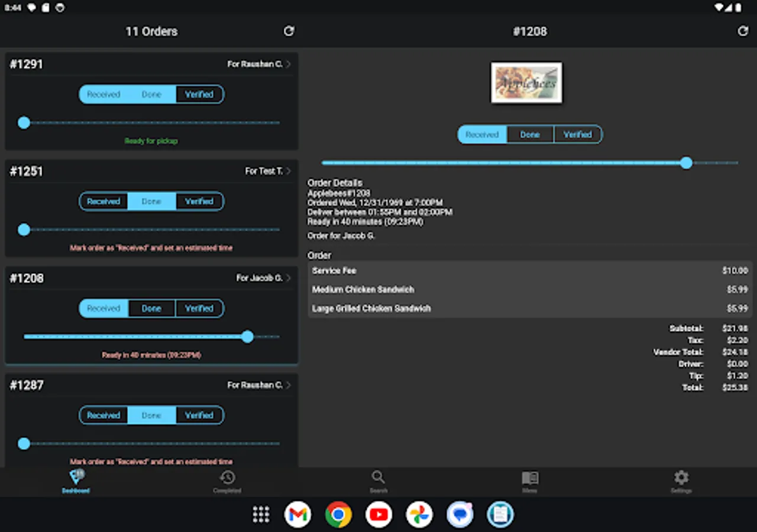This screenshot has width=757, height=532.
Task: Launch Gmail from the dock
Action: point(297,514)
